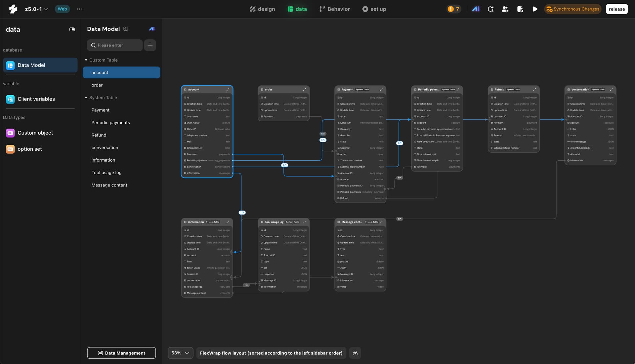635x364 pixels.
Task: Click the AI assistant icon in top bar
Action: click(x=476, y=9)
